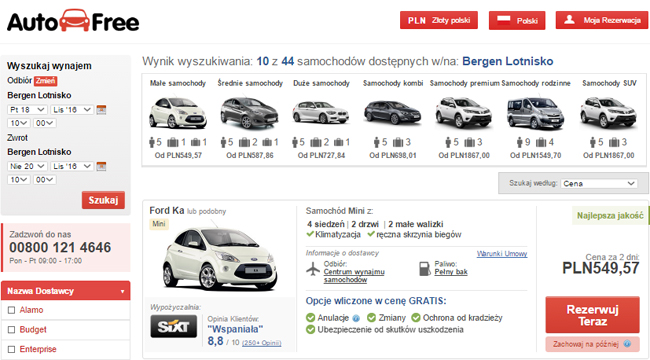Open Moja Rezerwacja
Image resolution: width=650 pixels, height=360 pixels.
tap(602, 20)
